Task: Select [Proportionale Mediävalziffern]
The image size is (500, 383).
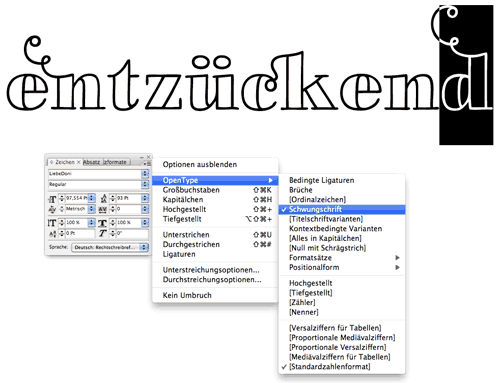Action: 342,337
